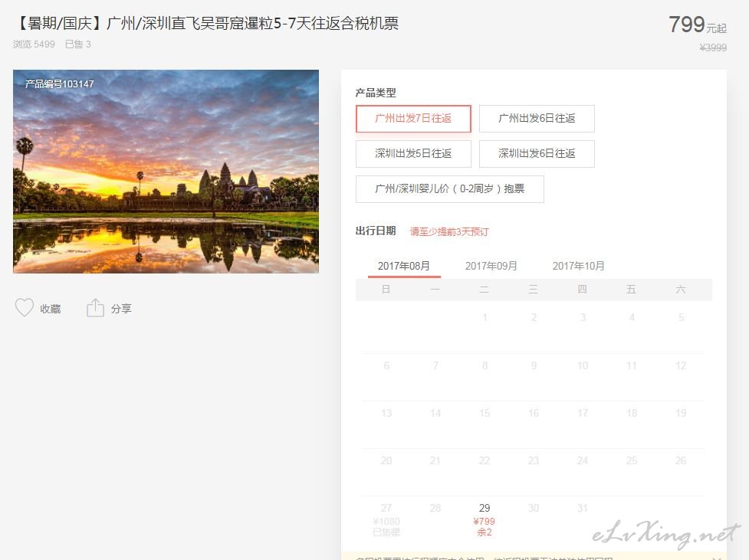
Task: Click 产品编号103147 label on image
Action: point(60,84)
